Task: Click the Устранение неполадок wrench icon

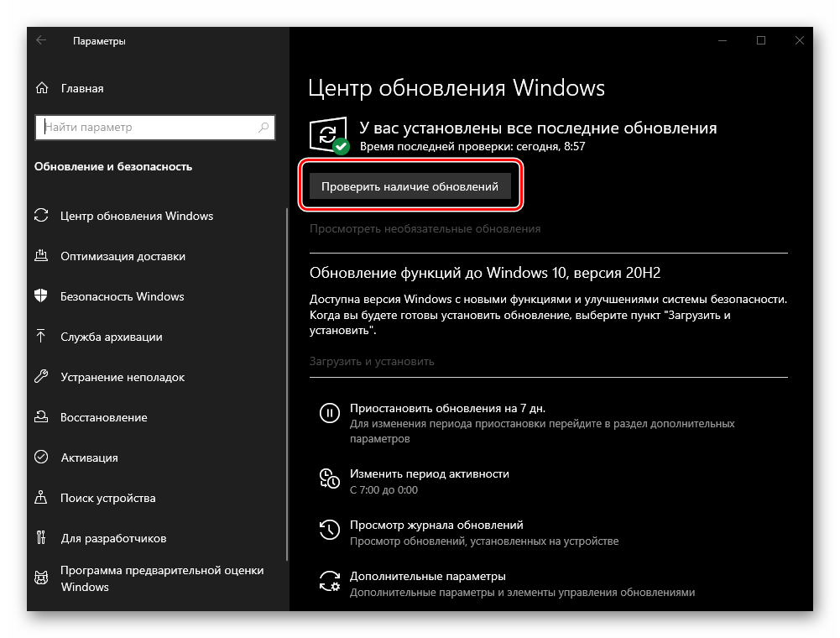Action: (x=41, y=377)
